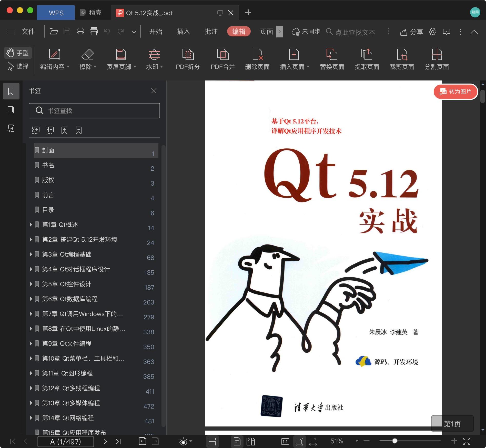Toggle fit page view
The image size is (486, 448).
(x=299, y=441)
